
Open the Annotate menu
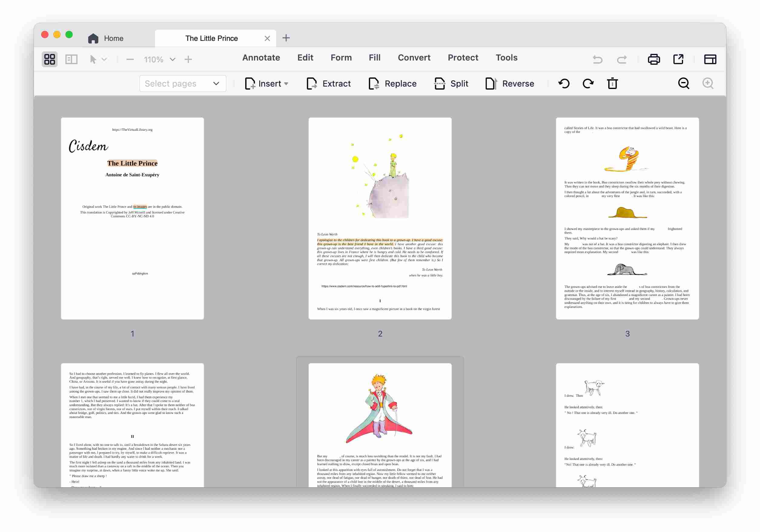coord(261,57)
